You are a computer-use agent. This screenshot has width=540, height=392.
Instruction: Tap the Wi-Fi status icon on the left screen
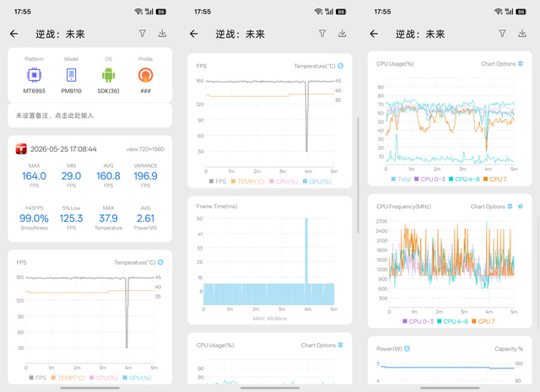pos(138,12)
